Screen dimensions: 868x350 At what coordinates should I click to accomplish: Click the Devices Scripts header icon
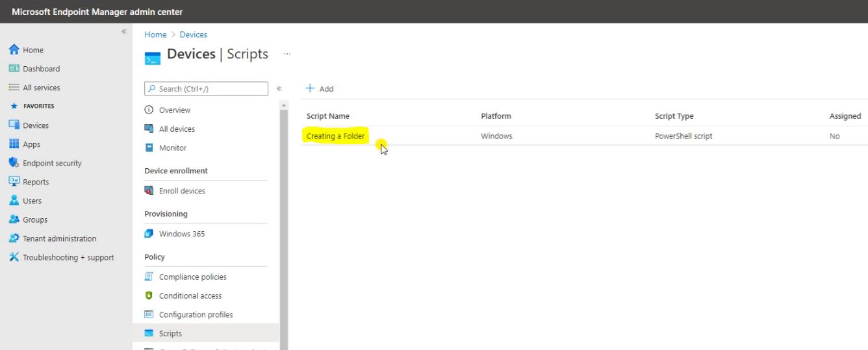coord(152,58)
